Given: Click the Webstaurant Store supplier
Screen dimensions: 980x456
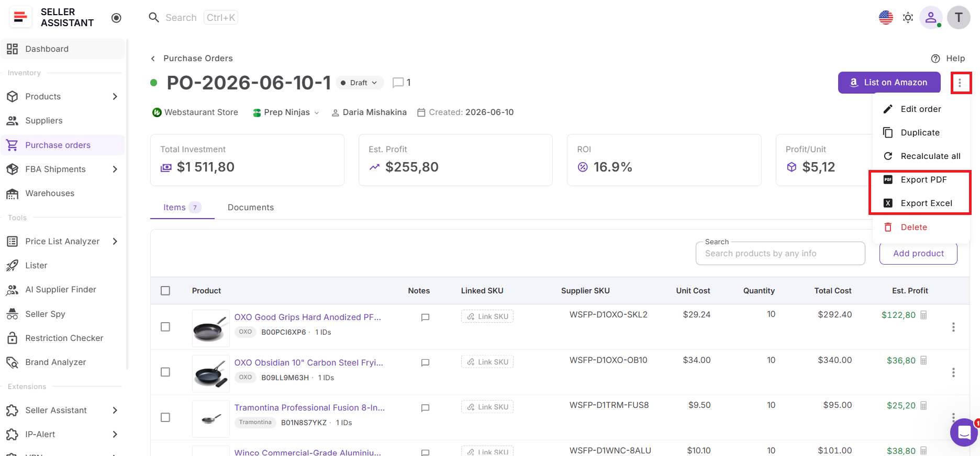Looking at the screenshot, I should [x=195, y=112].
